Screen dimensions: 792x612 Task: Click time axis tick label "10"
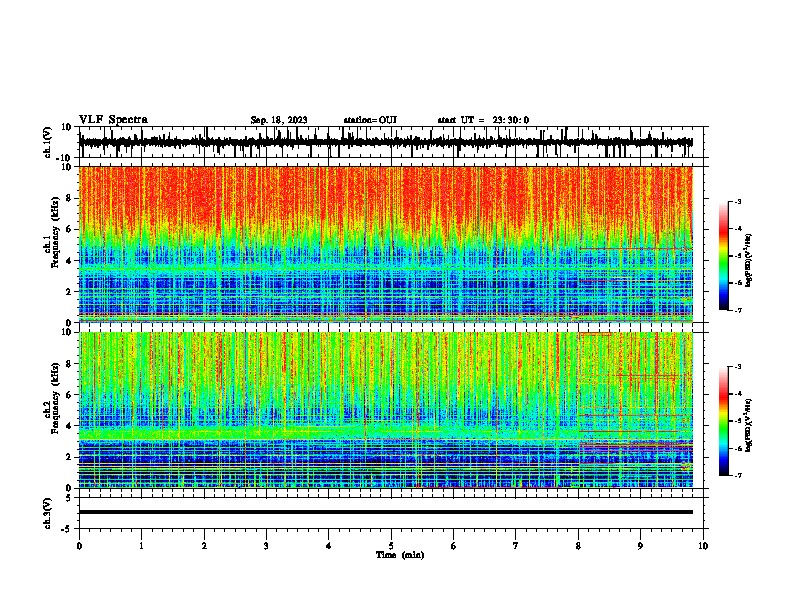(x=703, y=546)
